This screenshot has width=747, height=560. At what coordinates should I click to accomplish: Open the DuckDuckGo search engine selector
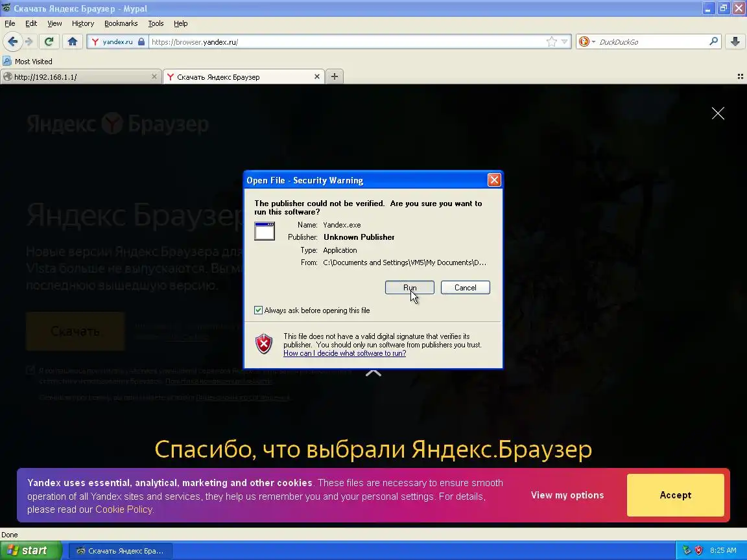point(587,41)
